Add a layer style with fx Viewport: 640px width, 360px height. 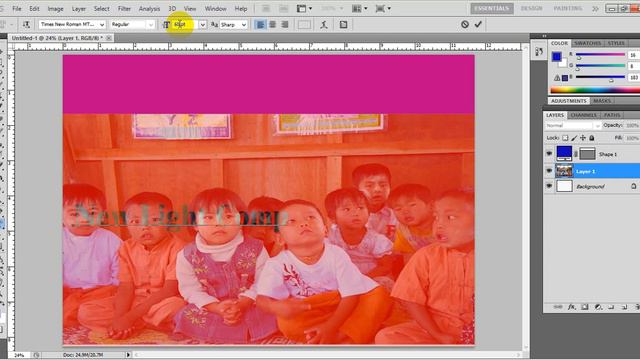click(x=571, y=307)
